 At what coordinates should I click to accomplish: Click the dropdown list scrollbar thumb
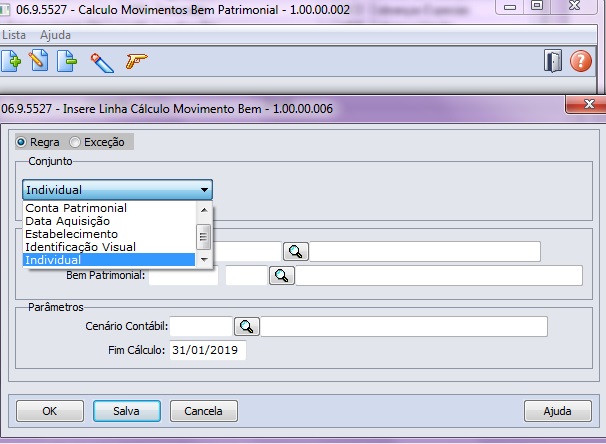[203, 236]
